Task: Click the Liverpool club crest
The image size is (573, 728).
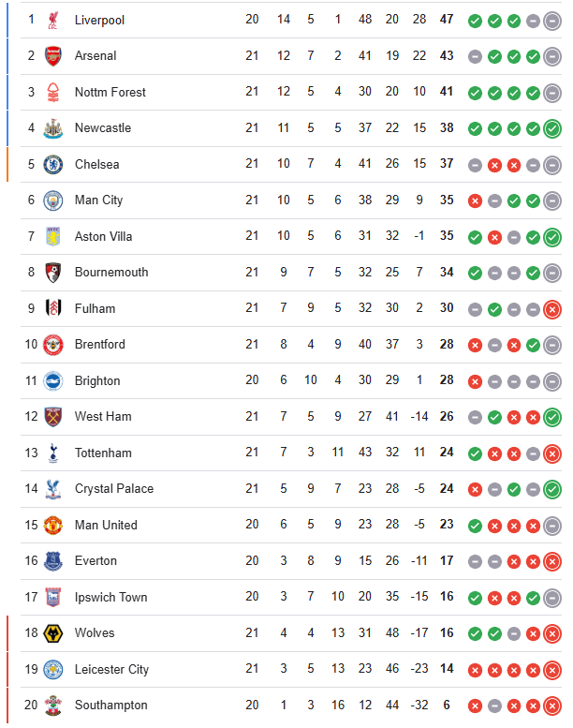Action: pyautogui.click(x=52, y=21)
